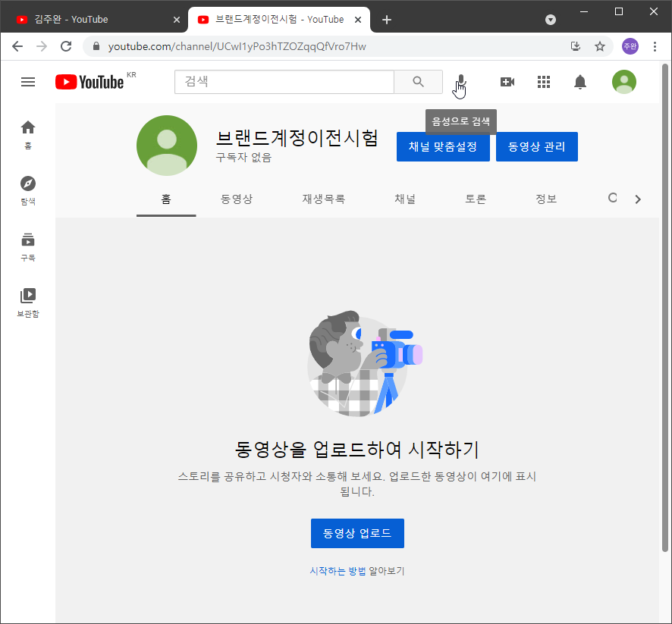The width and height of the screenshot is (672, 624).
Task: Click the channel profile picture
Action: [167, 146]
